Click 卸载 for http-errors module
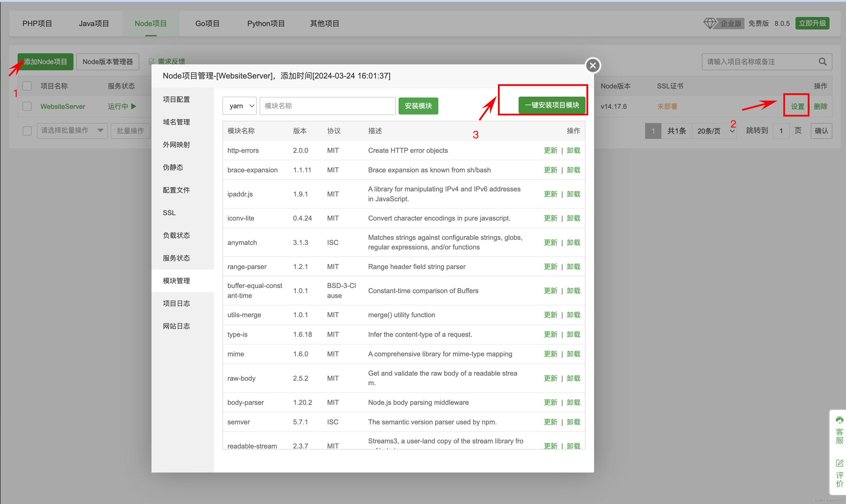Screen dimensions: 846x504 pos(573,151)
